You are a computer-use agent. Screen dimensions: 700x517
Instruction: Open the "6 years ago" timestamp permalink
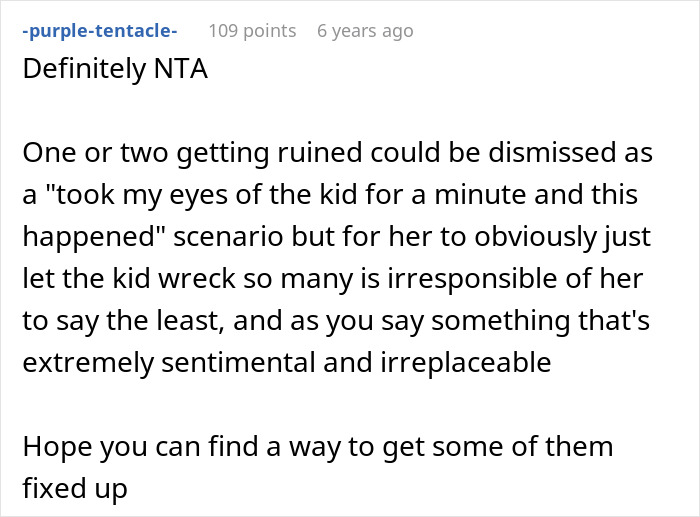(365, 31)
